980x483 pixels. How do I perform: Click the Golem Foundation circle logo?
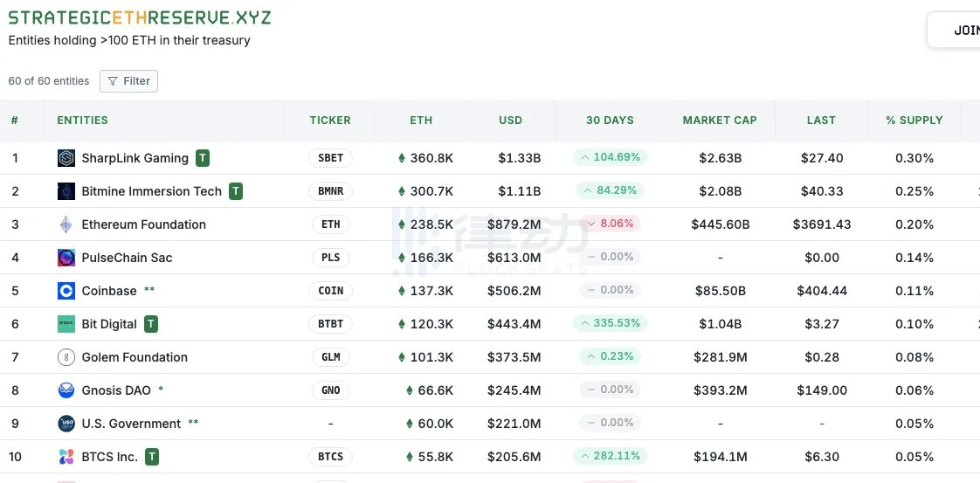[x=66, y=357]
